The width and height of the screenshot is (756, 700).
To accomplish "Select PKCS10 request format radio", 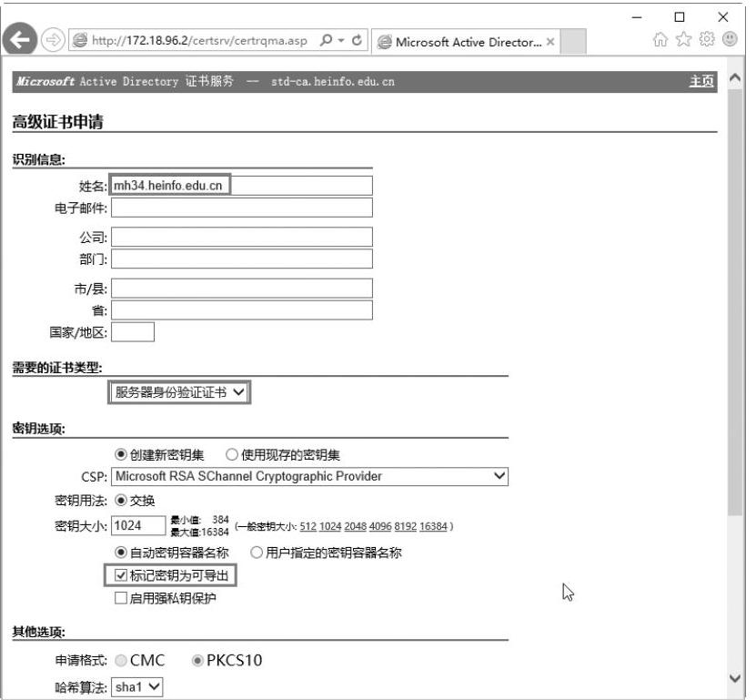I will coord(197,661).
